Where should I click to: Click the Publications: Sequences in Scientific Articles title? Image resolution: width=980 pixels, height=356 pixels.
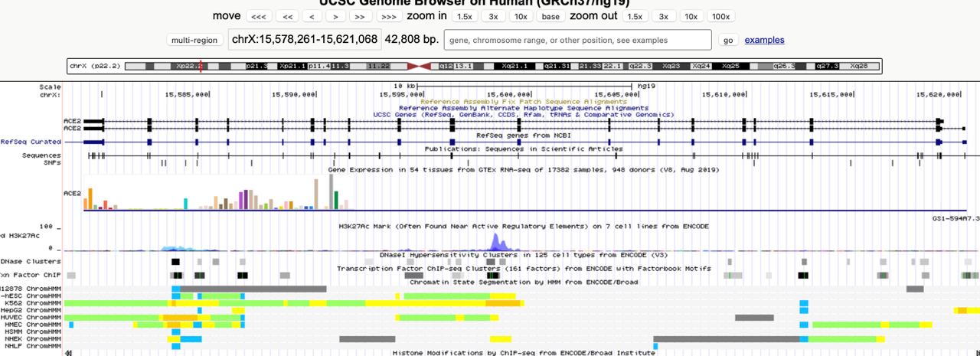[x=524, y=149]
